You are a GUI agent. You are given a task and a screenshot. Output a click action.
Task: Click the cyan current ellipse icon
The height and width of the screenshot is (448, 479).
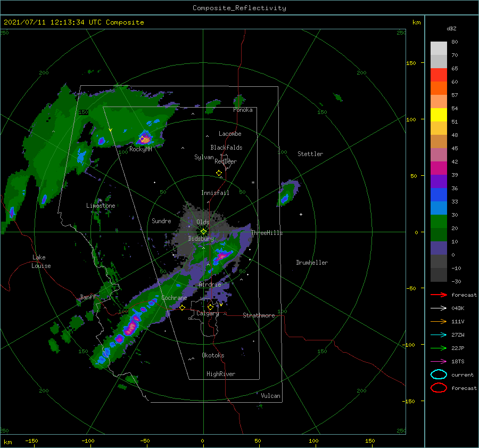click(x=439, y=374)
